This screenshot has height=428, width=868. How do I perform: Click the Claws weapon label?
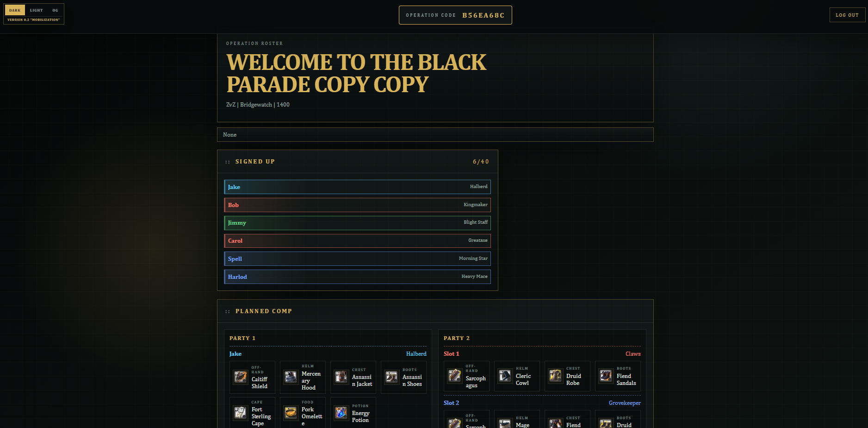[x=633, y=354]
